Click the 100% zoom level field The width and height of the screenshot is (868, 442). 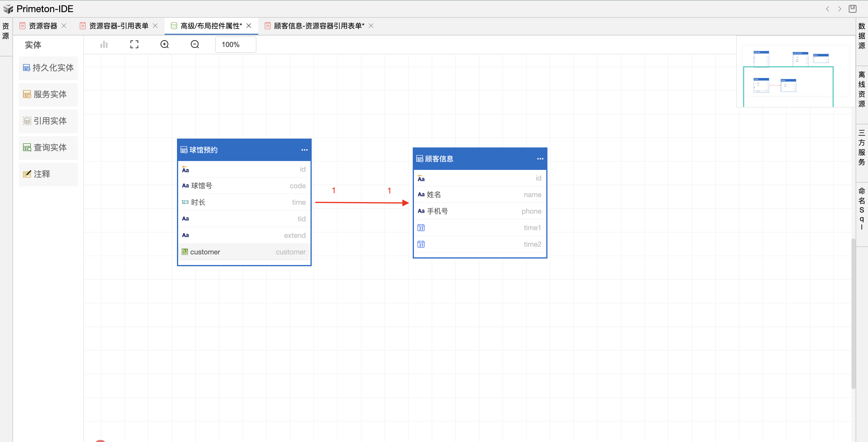[235, 45]
